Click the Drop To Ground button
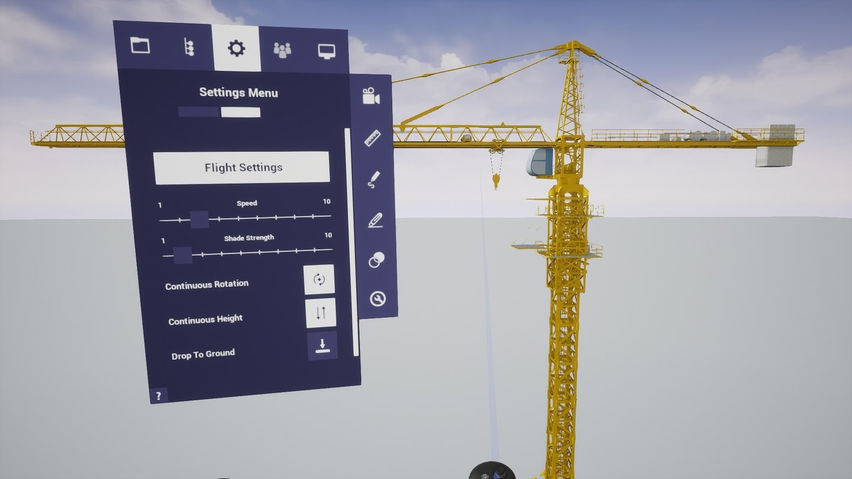This screenshot has height=479, width=852. [x=322, y=346]
